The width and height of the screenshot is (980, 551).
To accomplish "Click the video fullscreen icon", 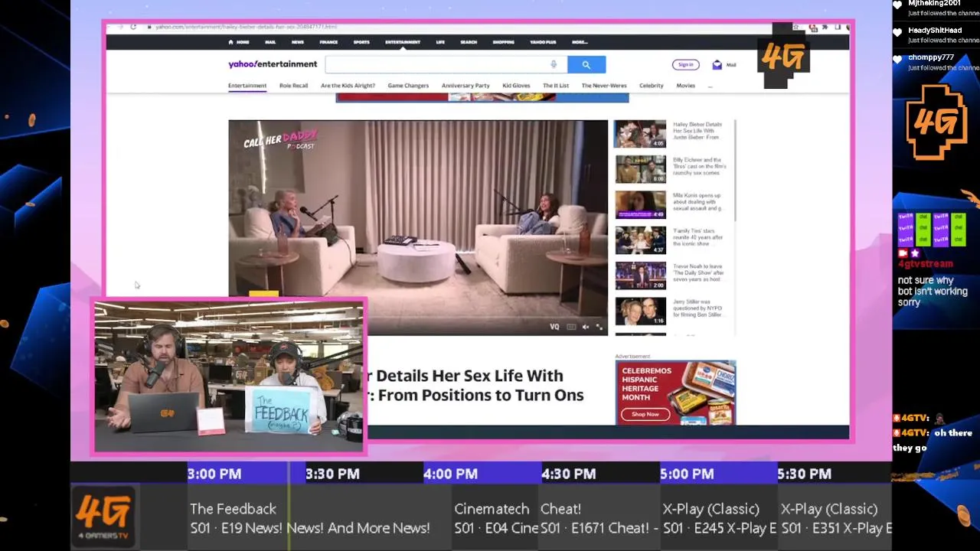I will coord(599,327).
